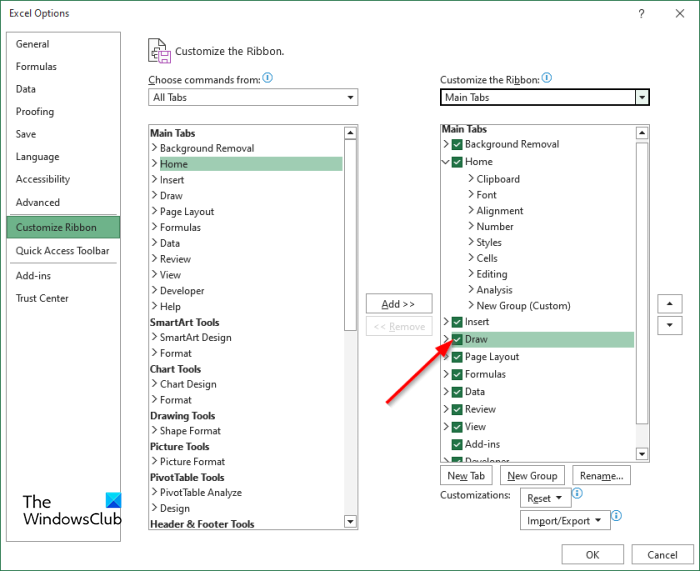Expand Background Removal in left command list
Viewport: 700px width, 571px height.
[154, 148]
